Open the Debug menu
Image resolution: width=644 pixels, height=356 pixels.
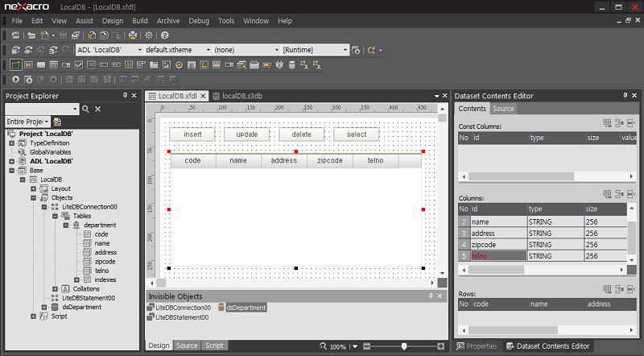(199, 21)
